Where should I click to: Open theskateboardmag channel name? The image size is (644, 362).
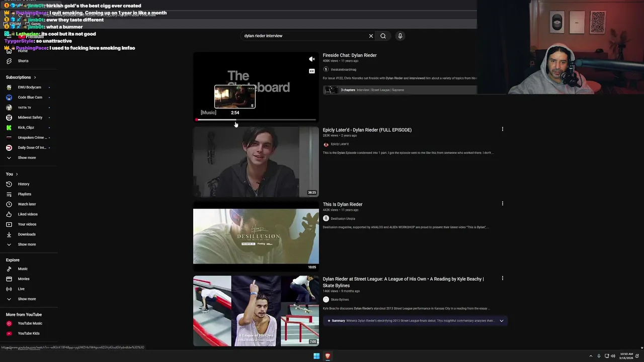point(343,69)
